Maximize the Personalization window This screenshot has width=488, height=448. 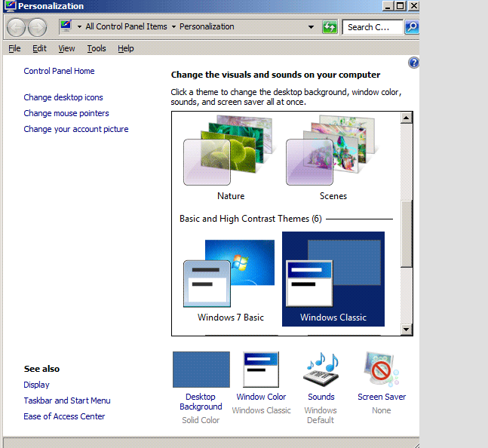tap(401, 6)
